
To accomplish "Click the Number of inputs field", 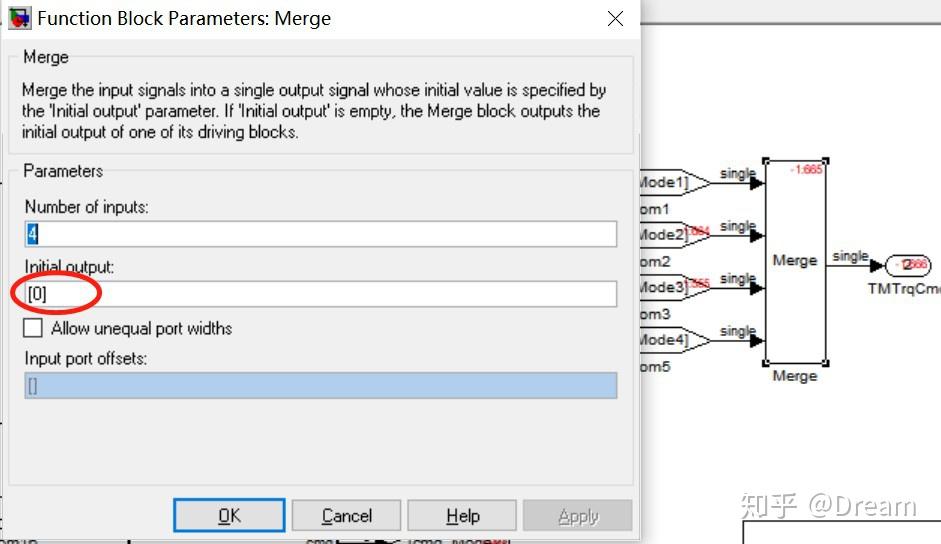I will (x=320, y=234).
